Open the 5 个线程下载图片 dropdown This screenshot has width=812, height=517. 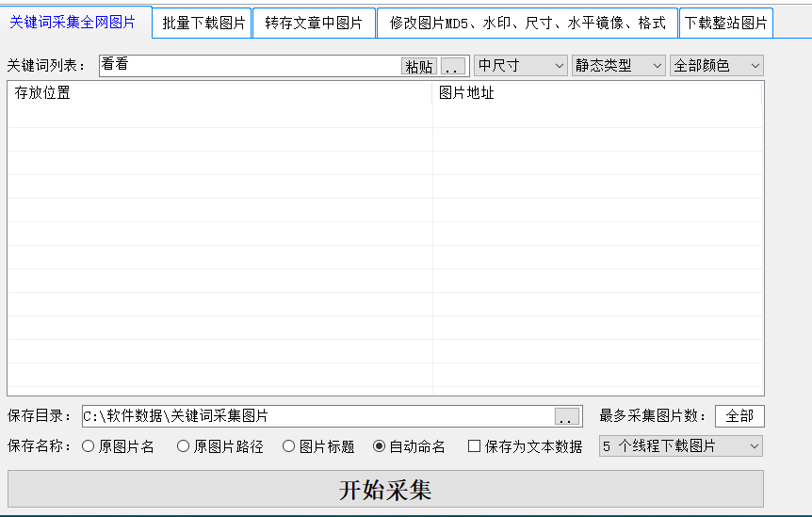[x=681, y=446]
